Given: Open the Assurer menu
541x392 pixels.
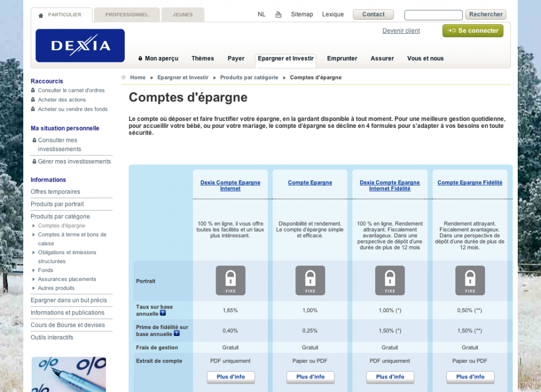Looking at the screenshot, I should pos(382,58).
